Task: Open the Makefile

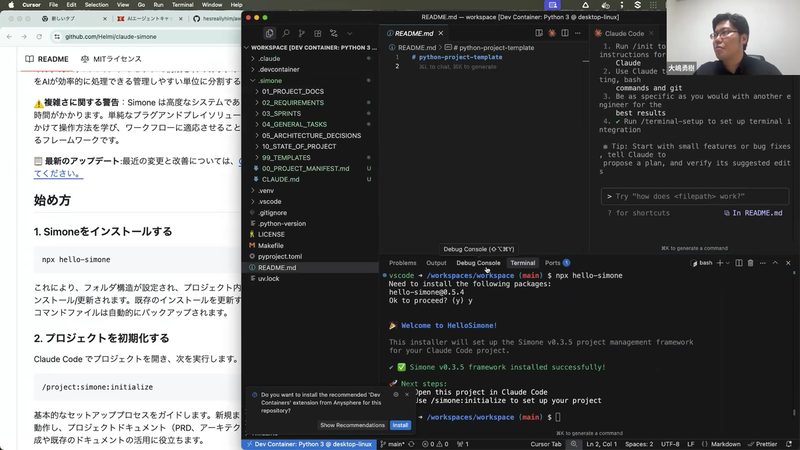Action: (x=311, y=245)
